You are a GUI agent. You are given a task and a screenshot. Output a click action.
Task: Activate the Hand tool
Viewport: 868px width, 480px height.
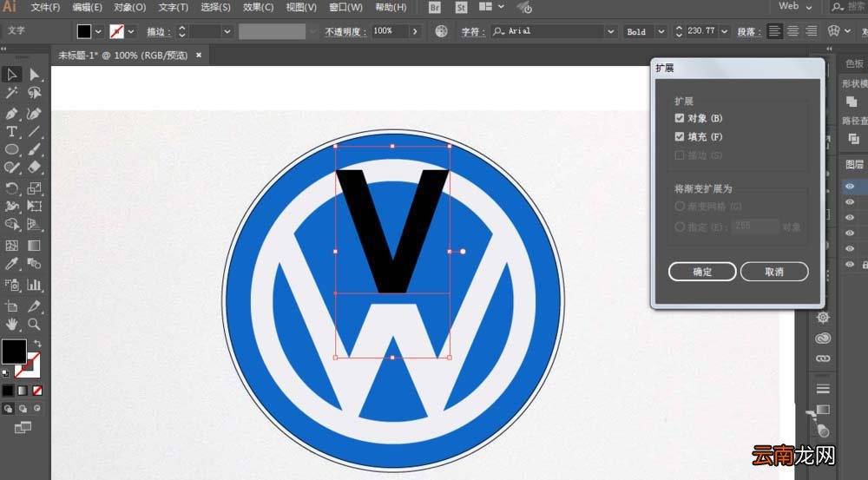click(11, 325)
